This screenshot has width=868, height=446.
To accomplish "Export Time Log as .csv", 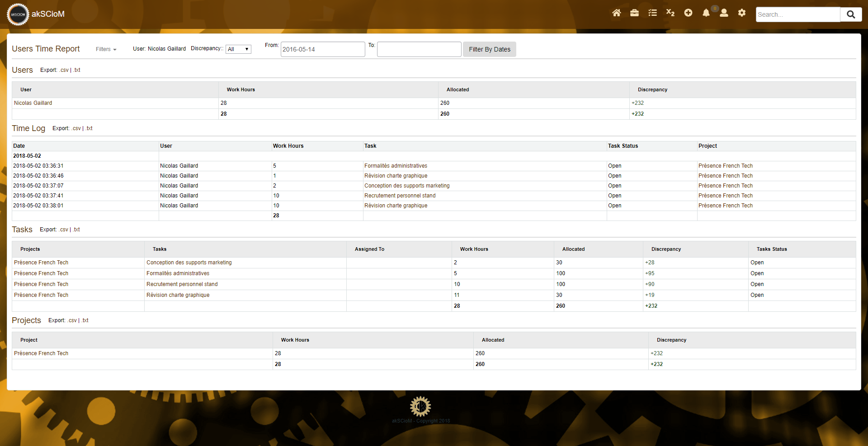I will pos(76,128).
